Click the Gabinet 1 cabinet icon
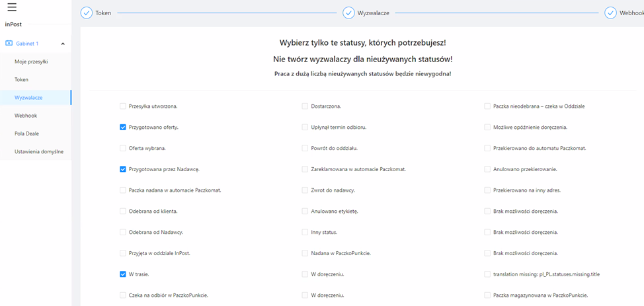Screen dimensions: 644x306 click(9, 43)
